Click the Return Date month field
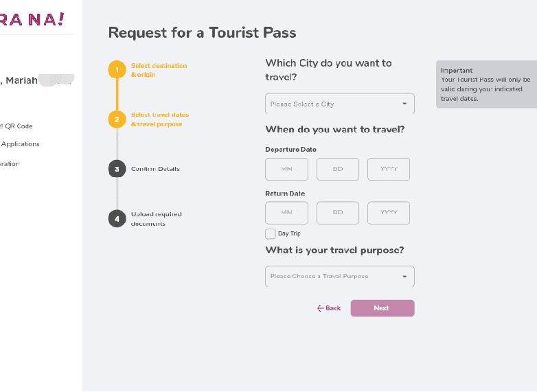 (x=286, y=213)
